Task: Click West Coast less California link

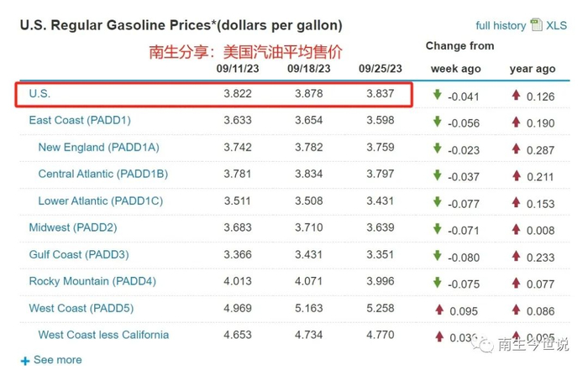Action: [103, 335]
